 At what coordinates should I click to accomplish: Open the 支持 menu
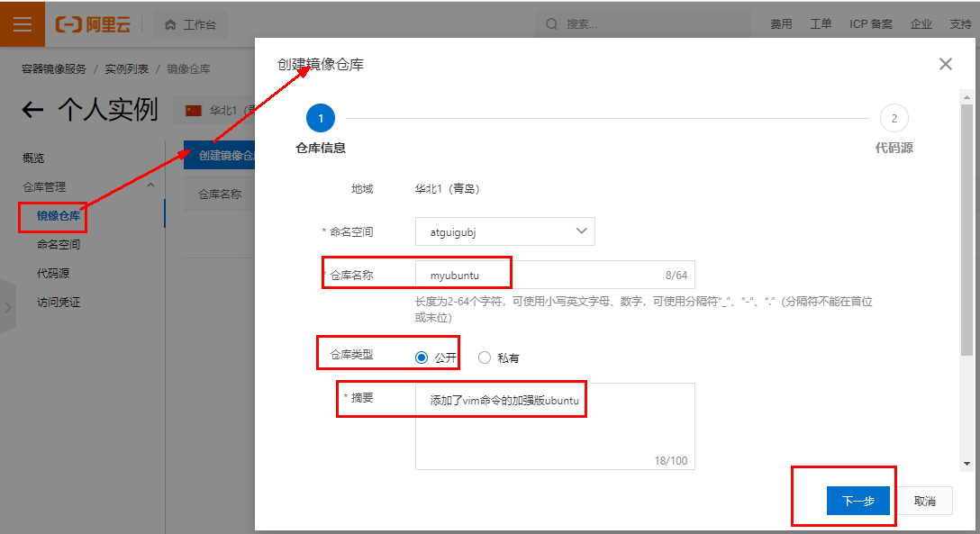[x=960, y=24]
